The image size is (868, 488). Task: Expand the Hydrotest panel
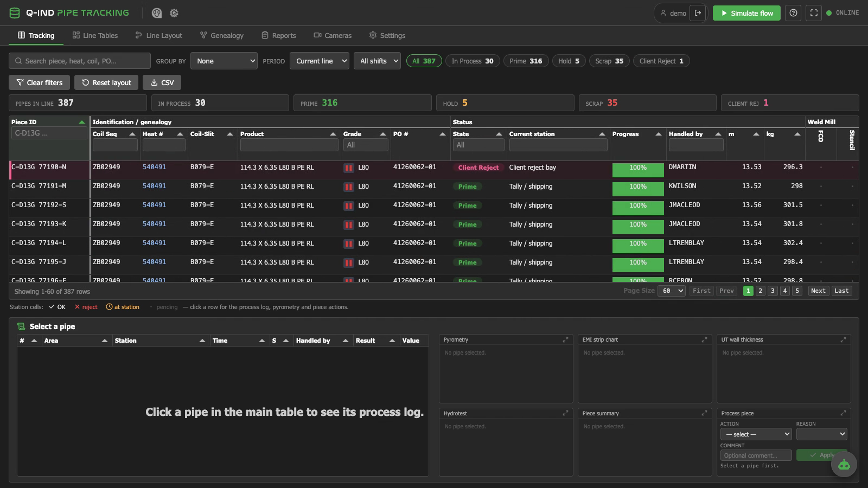(565, 413)
